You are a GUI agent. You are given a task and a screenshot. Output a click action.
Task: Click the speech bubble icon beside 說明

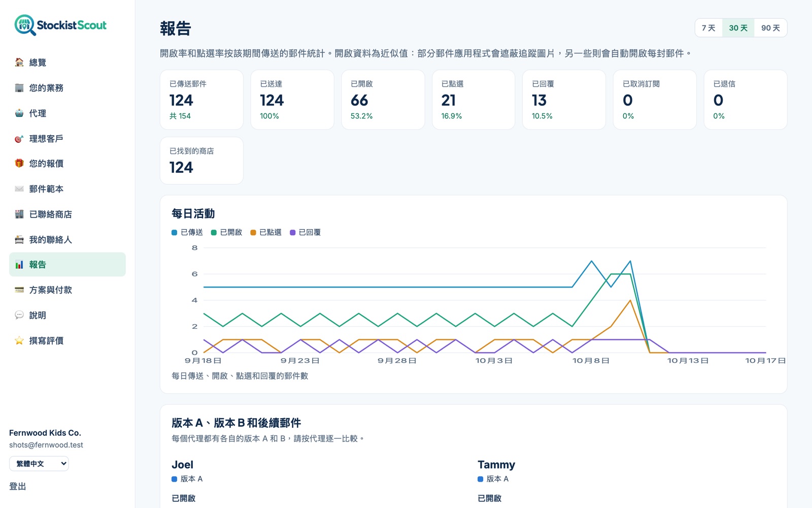(x=19, y=315)
